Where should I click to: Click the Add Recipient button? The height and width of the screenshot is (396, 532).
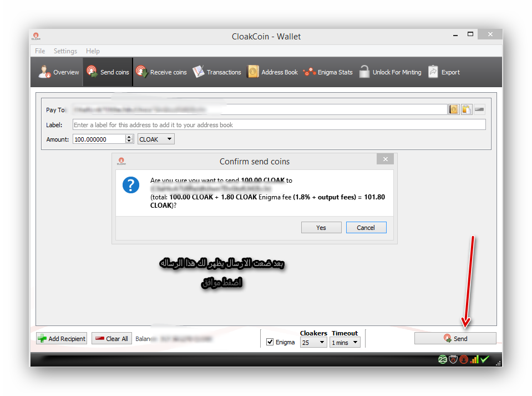(x=62, y=339)
